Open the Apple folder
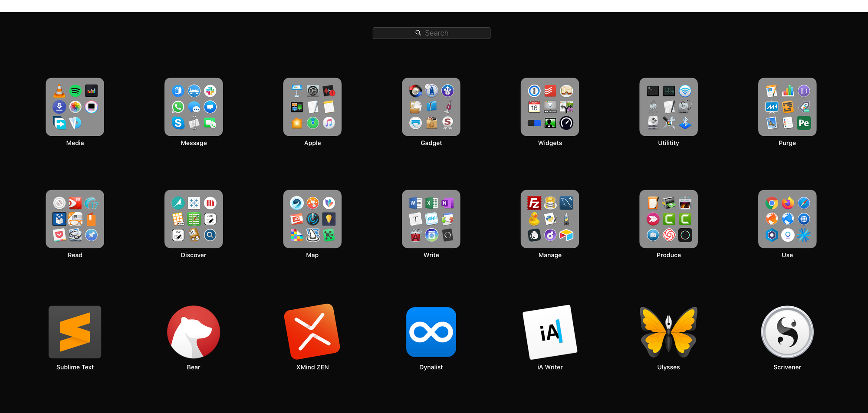868x413 pixels. pyautogui.click(x=312, y=107)
